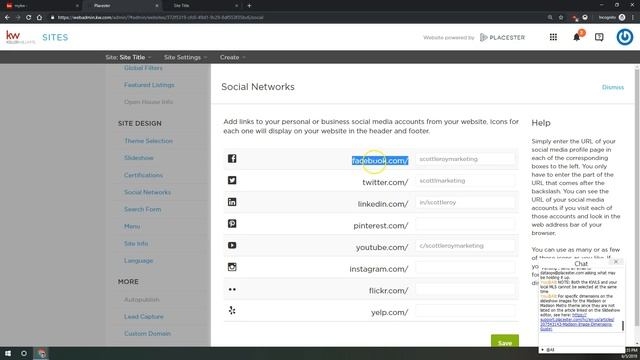Open the support article link in chat
The width and height of the screenshot is (640, 360).
(577, 322)
